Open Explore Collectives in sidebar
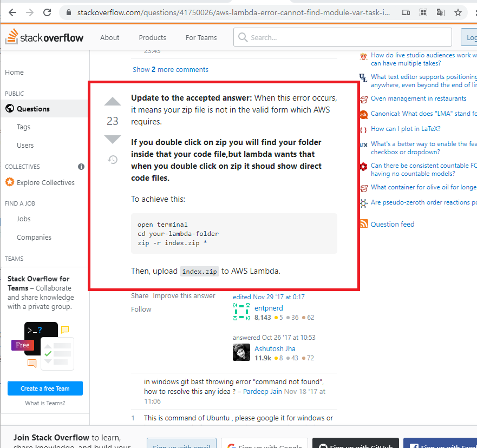 click(x=45, y=182)
